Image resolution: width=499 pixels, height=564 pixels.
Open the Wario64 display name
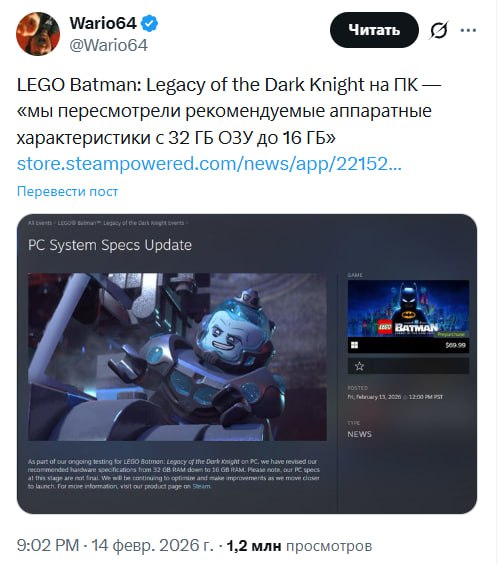coord(103,24)
